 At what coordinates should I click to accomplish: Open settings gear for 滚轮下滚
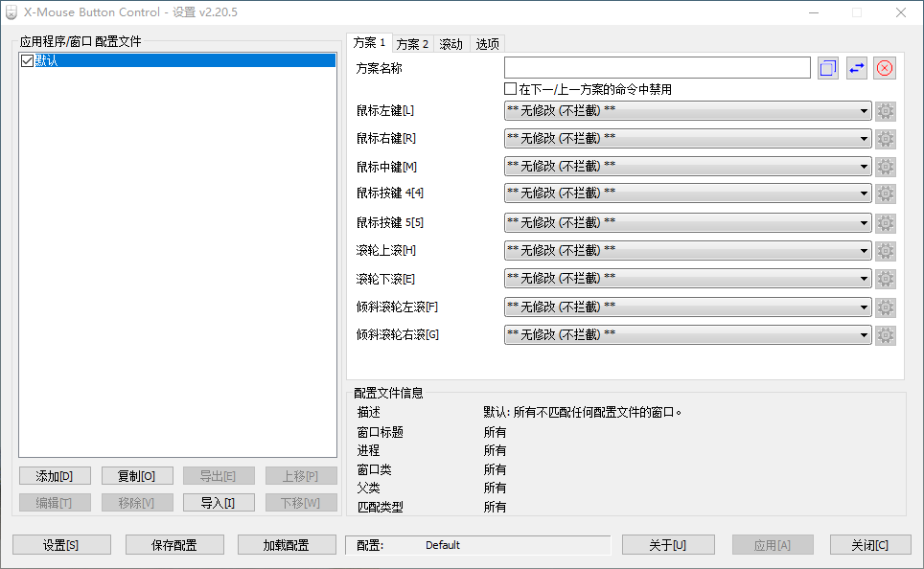pyautogui.click(x=885, y=279)
